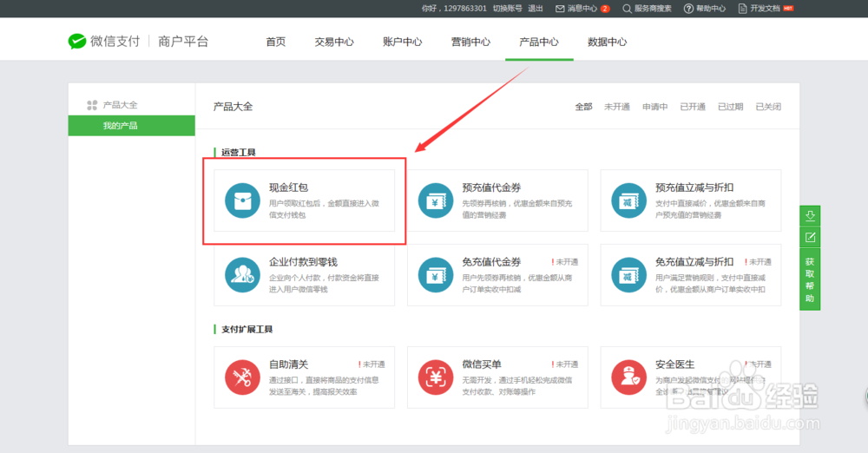Click the 帮助中心 question mark icon
Viewport: 868px width, 453px height.
688,9
